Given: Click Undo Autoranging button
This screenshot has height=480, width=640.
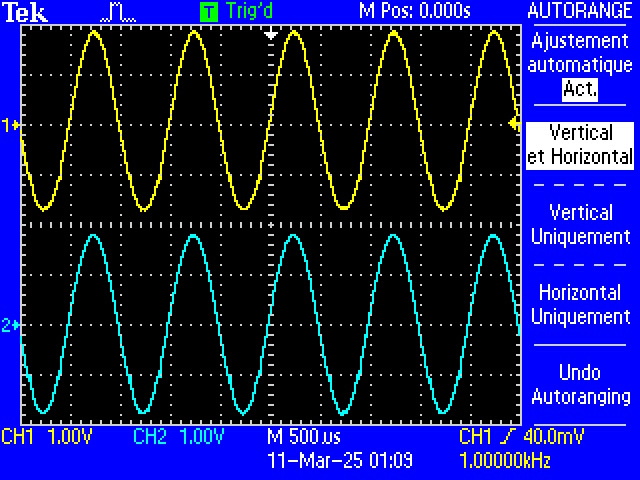Looking at the screenshot, I should click(580, 384).
